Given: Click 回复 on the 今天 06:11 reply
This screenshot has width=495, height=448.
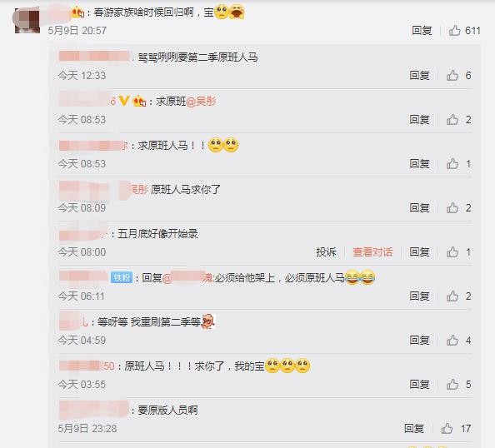Looking at the screenshot, I should [419, 296].
